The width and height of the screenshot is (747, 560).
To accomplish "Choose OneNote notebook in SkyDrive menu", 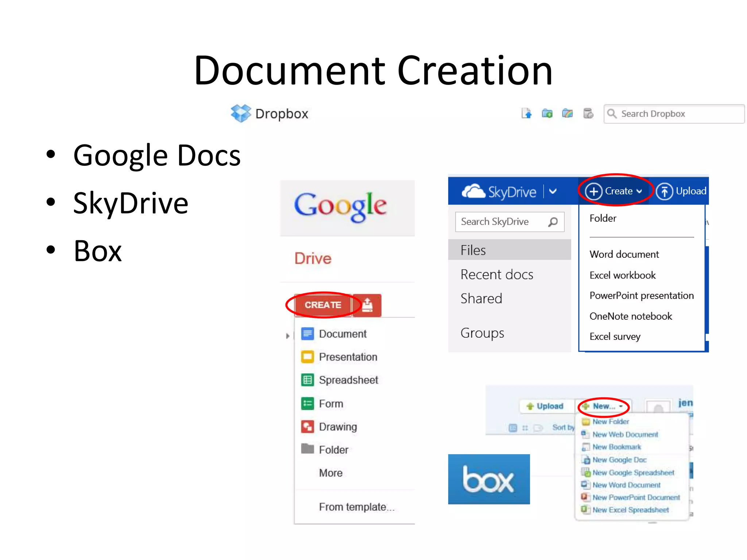I will pyautogui.click(x=631, y=316).
